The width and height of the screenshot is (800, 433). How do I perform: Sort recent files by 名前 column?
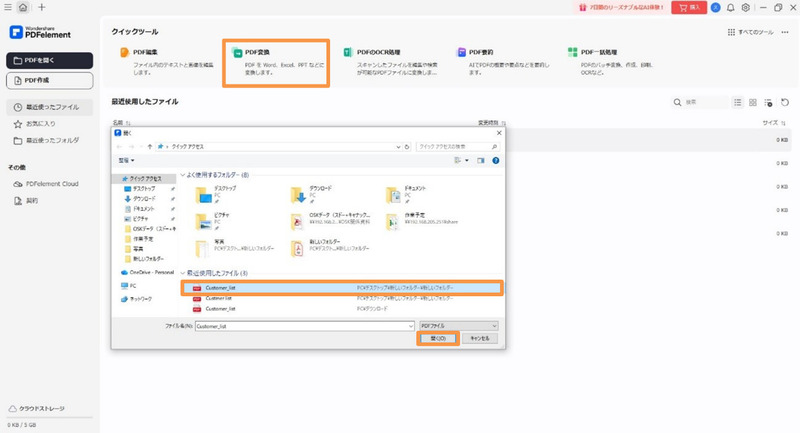pos(121,123)
